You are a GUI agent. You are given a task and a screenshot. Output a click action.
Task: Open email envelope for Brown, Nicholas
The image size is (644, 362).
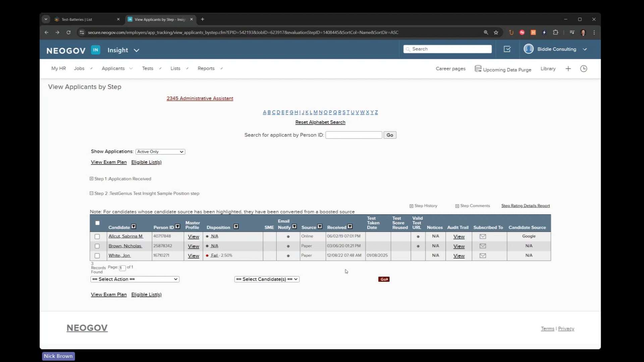pyautogui.click(x=483, y=246)
